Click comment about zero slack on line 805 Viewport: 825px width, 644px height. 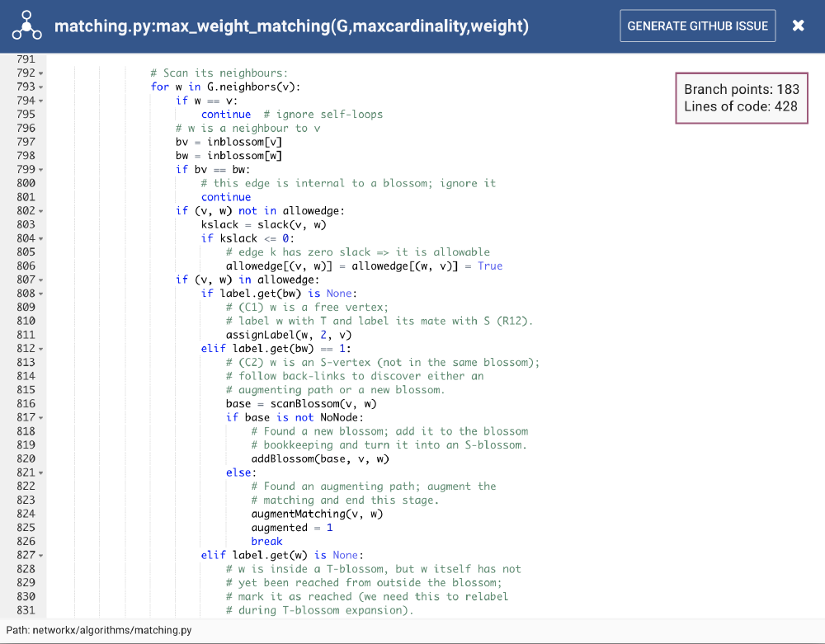tap(358, 251)
